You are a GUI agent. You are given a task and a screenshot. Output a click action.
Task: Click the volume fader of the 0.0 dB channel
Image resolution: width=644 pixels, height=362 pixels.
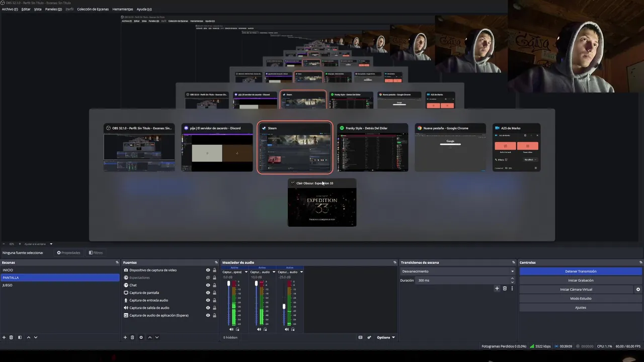(x=228, y=284)
